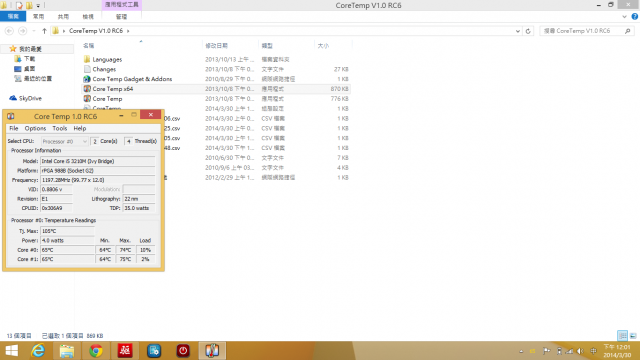Image resolution: width=640 pixels, height=360 pixels.
Task: Go back in Explorer navigation
Action: point(9,31)
